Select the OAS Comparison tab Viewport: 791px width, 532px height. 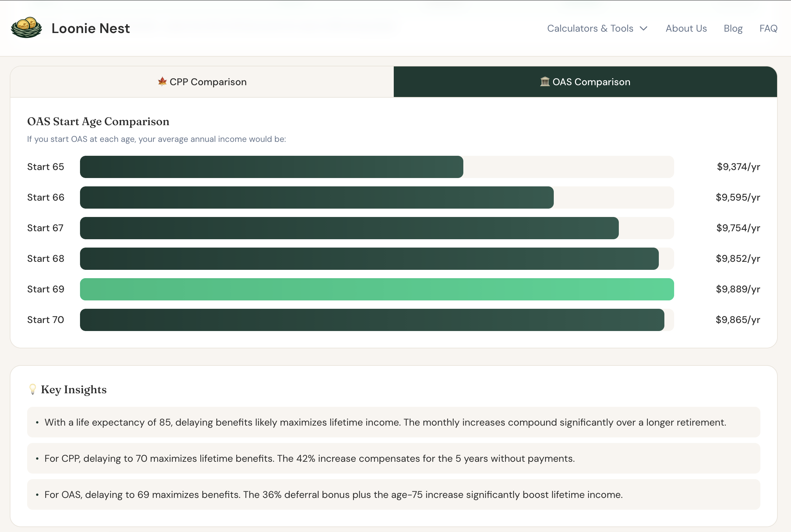(585, 82)
